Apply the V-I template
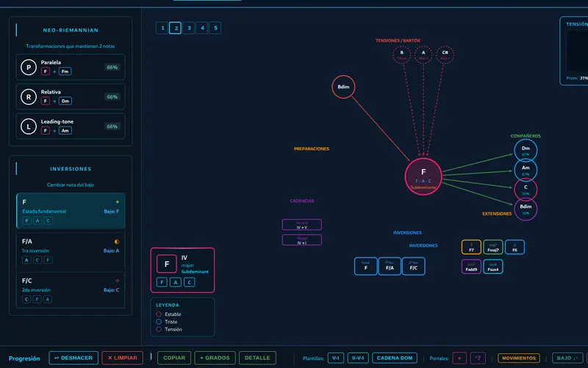Screen dimensions: 588x368 pos(336,358)
